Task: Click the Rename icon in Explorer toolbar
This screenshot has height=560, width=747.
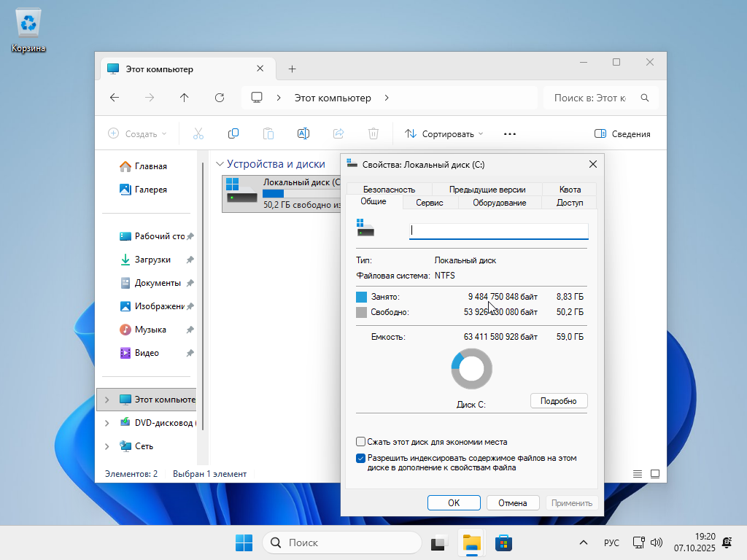Action: click(303, 133)
